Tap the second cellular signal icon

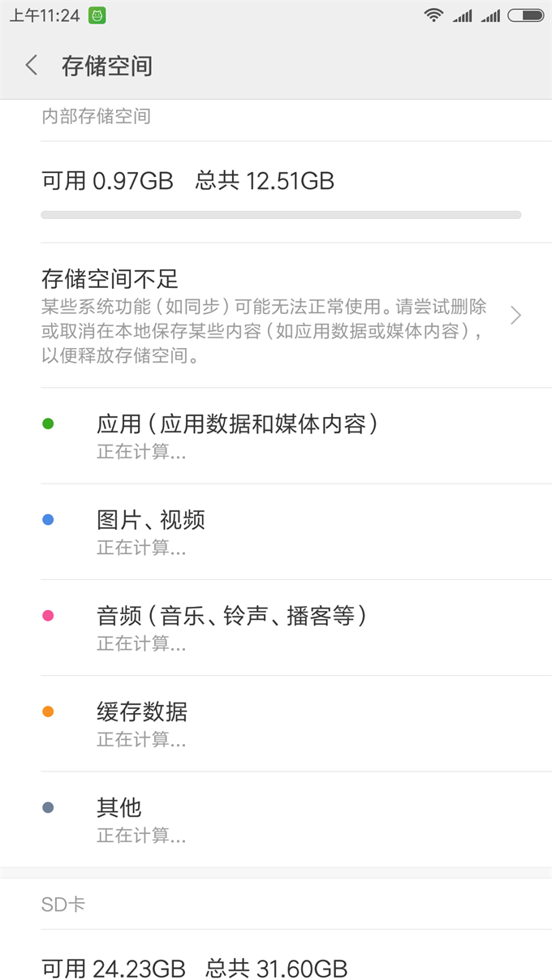tap(489, 15)
